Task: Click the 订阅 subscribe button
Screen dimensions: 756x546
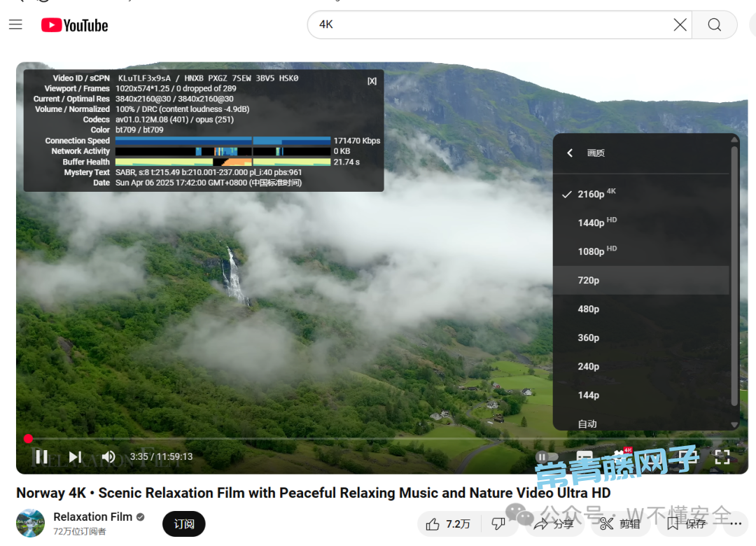Action: (x=183, y=524)
